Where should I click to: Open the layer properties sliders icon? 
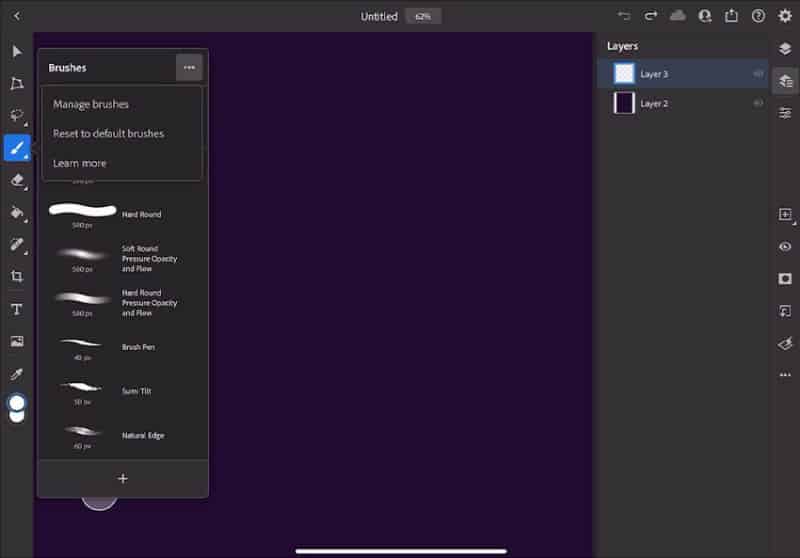pos(785,113)
